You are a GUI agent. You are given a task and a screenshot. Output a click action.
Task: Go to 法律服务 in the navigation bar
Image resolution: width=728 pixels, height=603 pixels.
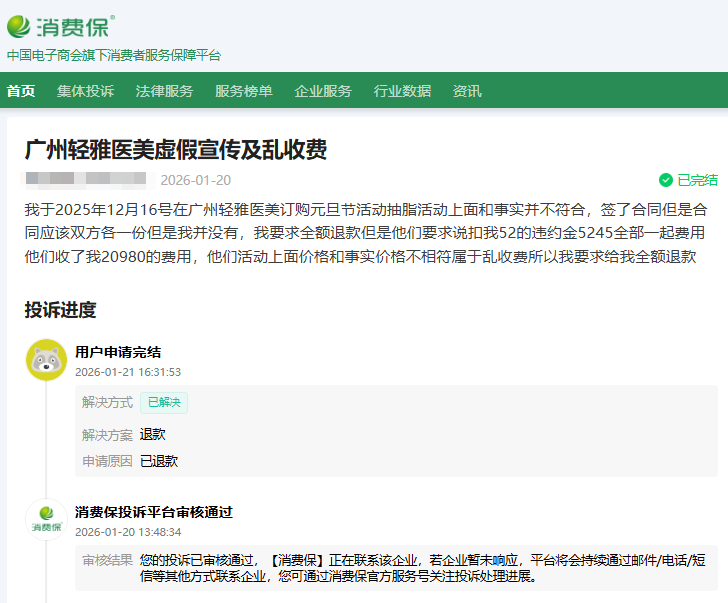tap(164, 91)
